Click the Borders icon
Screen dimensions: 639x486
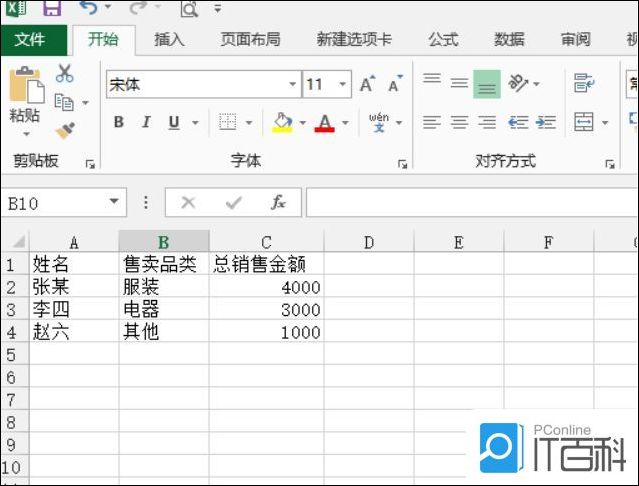pyautogui.click(x=227, y=122)
